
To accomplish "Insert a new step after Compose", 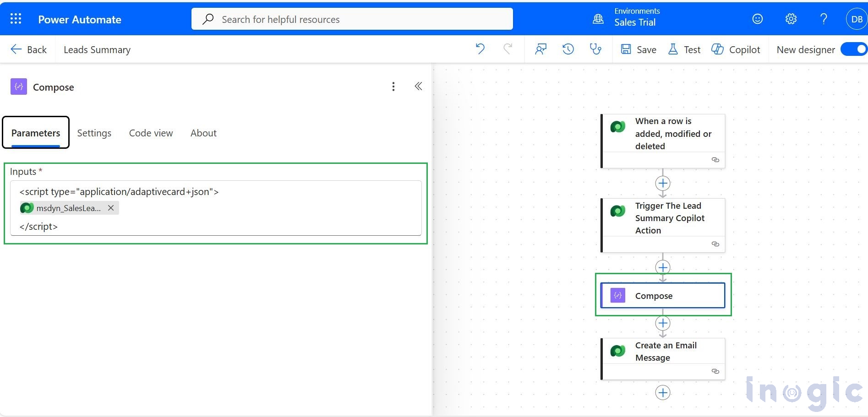I will coord(662,323).
